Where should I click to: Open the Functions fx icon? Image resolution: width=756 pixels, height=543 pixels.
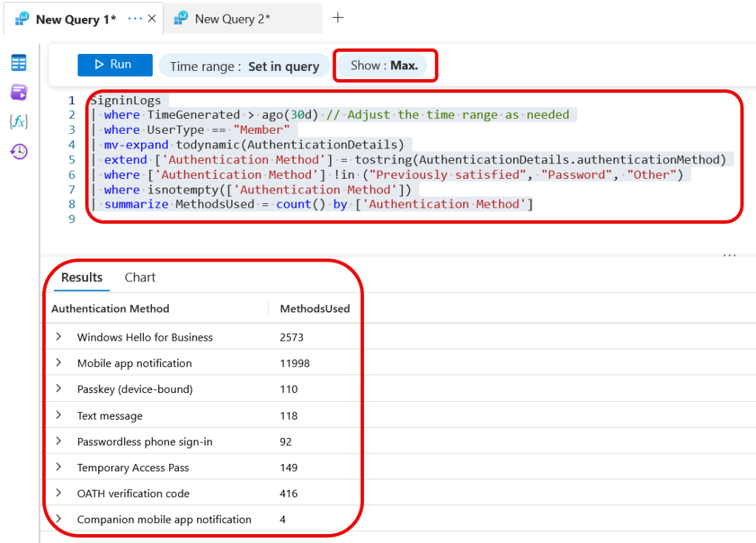coord(18,122)
